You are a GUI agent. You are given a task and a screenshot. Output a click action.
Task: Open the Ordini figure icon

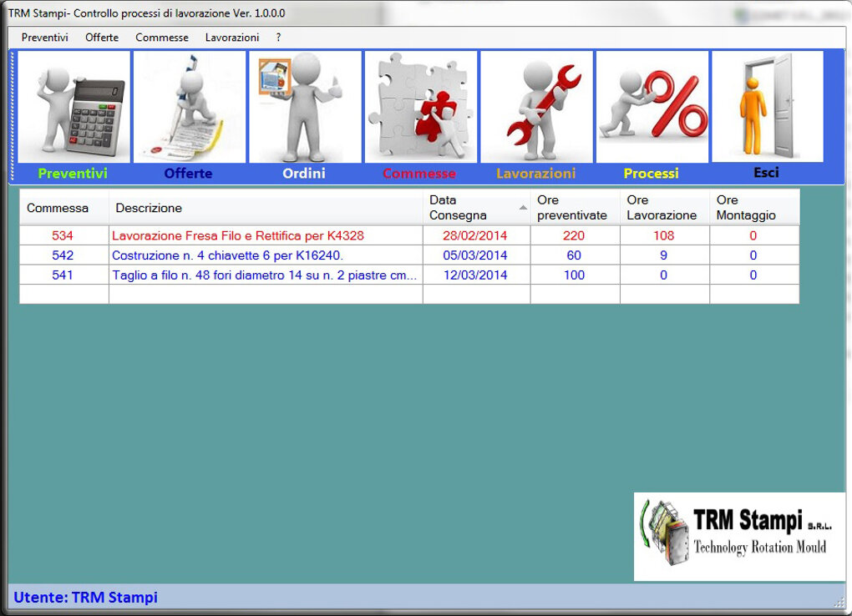click(x=306, y=107)
